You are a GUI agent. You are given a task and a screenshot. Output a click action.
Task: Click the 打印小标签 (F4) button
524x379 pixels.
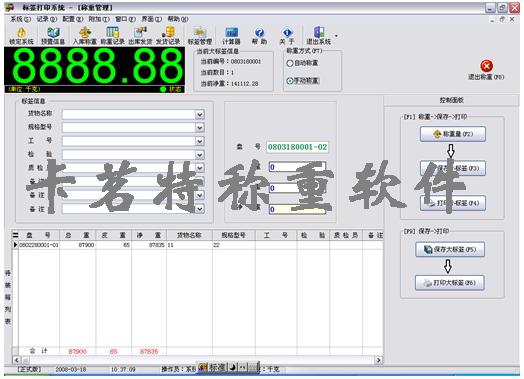(x=453, y=203)
